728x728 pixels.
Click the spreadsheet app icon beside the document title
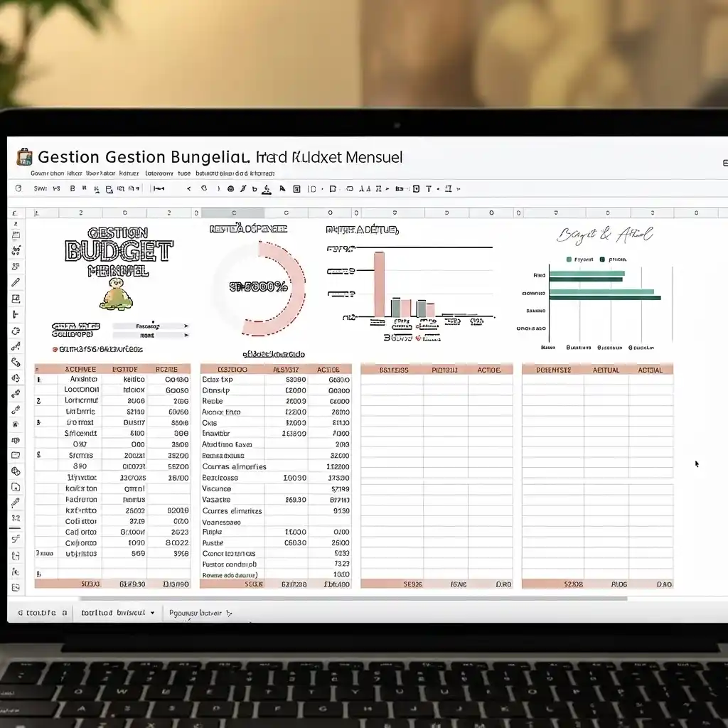[x=24, y=156]
